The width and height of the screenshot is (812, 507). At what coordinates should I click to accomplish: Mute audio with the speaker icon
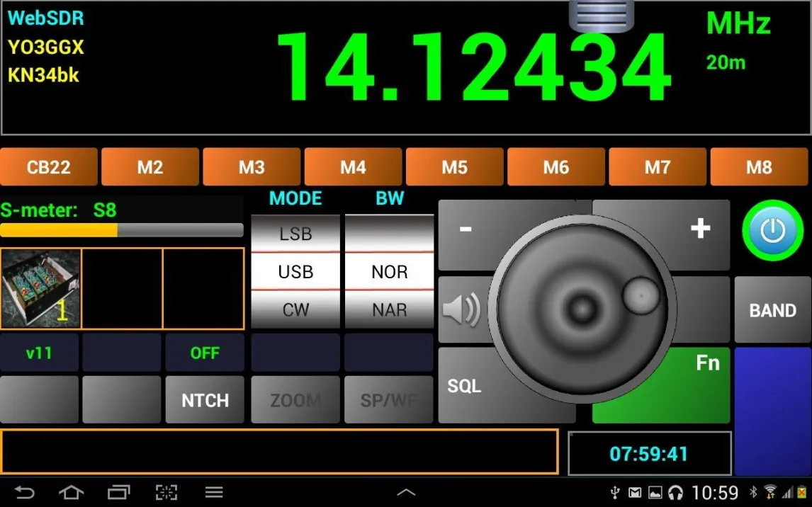pyautogui.click(x=461, y=309)
